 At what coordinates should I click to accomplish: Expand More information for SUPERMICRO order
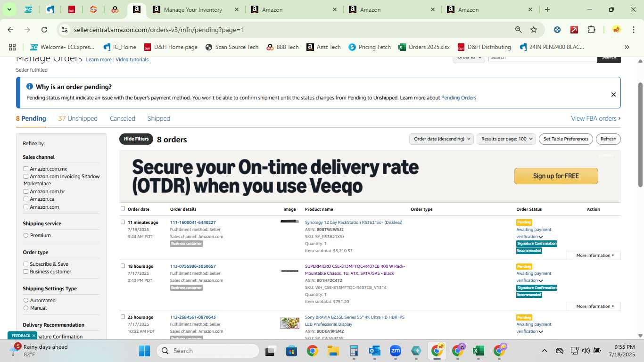(x=593, y=306)
